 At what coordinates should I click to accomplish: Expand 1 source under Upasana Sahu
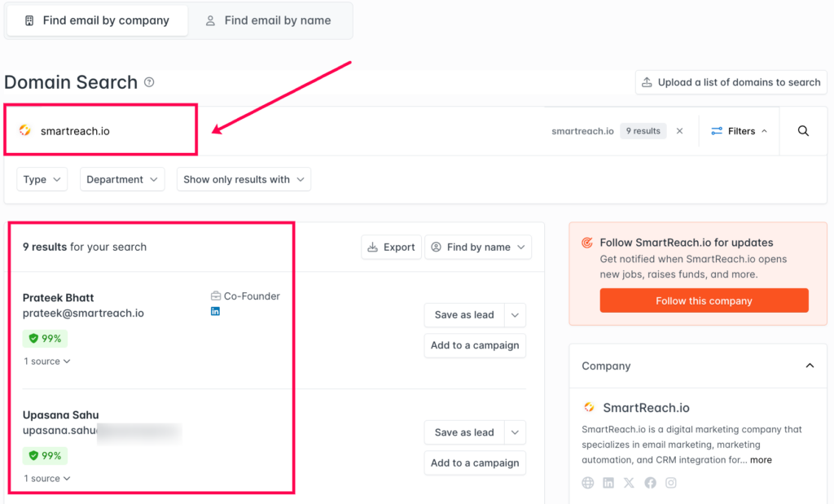pyautogui.click(x=46, y=478)
